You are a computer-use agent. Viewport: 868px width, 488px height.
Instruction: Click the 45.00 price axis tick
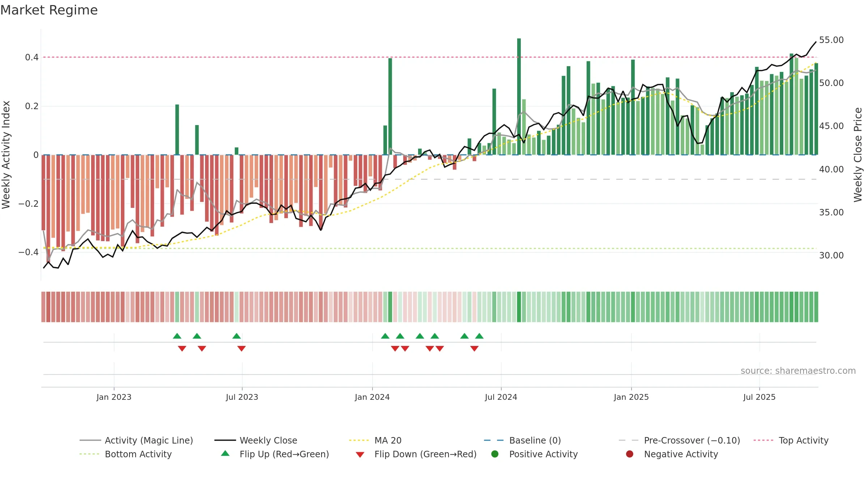click(x=831, y=126)
